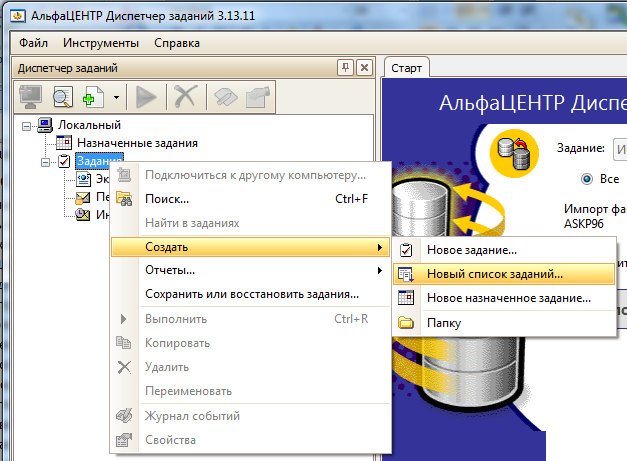Collapse the Задания tree node
Screen dimensions: 627x461
coord(45,162)
